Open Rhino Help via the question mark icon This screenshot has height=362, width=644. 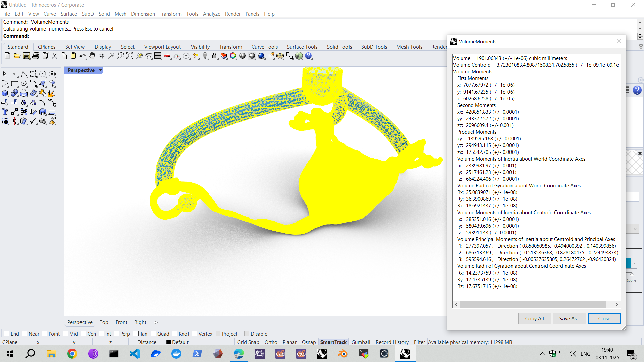308,56
